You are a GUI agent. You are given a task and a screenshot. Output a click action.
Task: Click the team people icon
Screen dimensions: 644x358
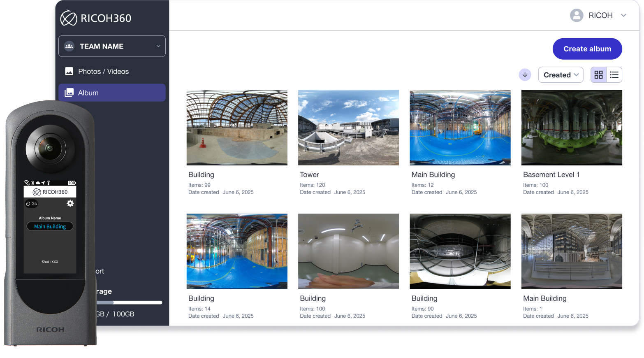tap(69, 46)
